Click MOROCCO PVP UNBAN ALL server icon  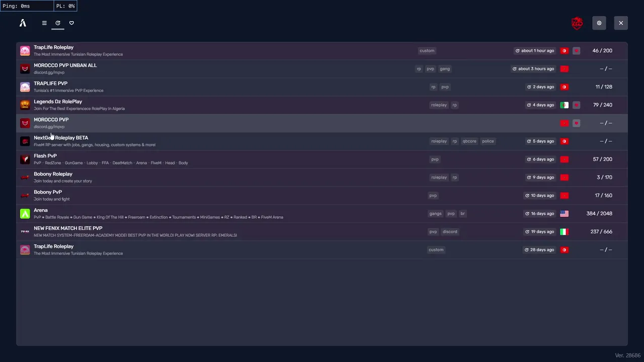click(25, 69)
